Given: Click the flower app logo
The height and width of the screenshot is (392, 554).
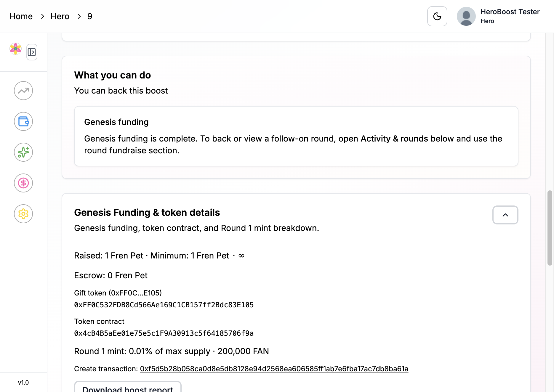Looking at the screenshot, I should [x=15, y=49].
